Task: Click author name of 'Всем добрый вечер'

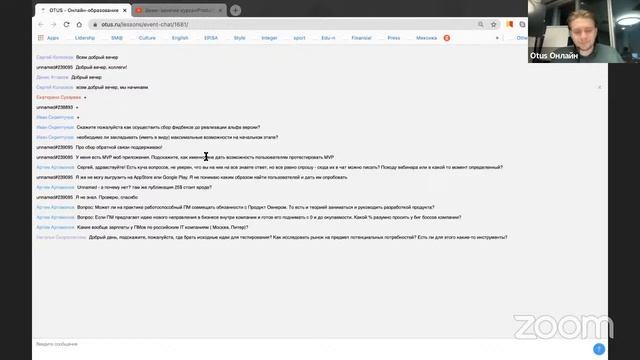Action: pyautogui.click(x=55, y=58)
